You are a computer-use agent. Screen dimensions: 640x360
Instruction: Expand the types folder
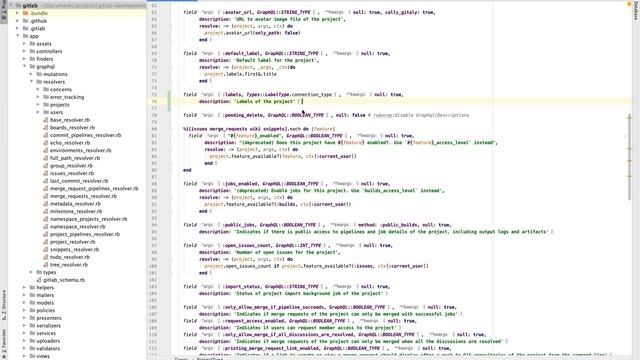point(31,272)
